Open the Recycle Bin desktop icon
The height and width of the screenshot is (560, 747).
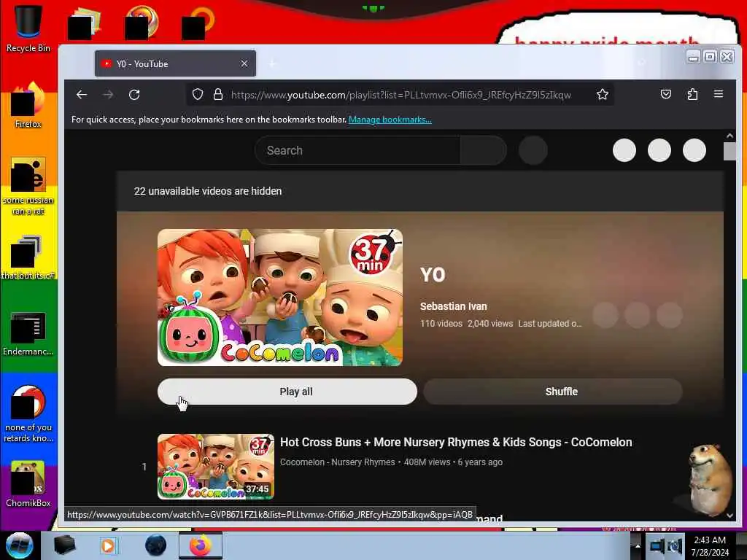[x=28, y=28]
